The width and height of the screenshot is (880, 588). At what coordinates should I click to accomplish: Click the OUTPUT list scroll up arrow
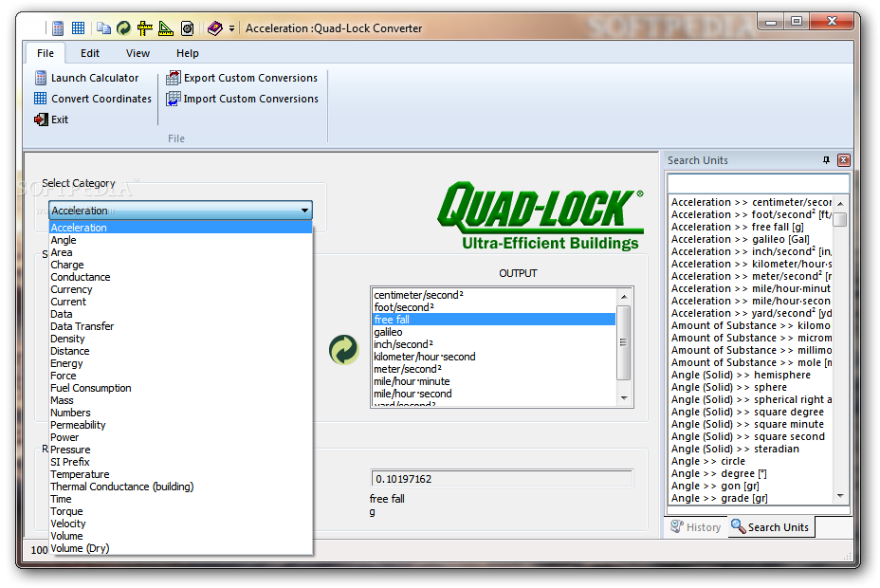click(624, 296)
